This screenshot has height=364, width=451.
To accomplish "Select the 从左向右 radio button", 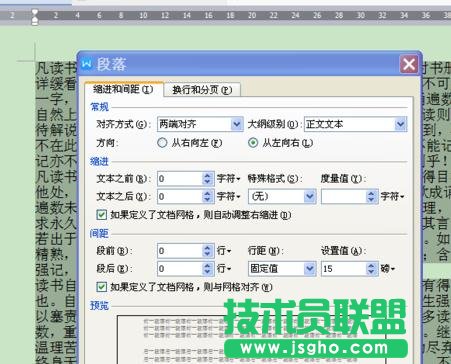I will (x=253, y=143).
